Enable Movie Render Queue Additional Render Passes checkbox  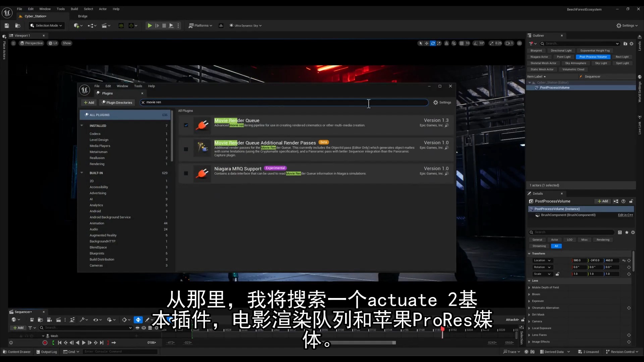tap(186, 149)
